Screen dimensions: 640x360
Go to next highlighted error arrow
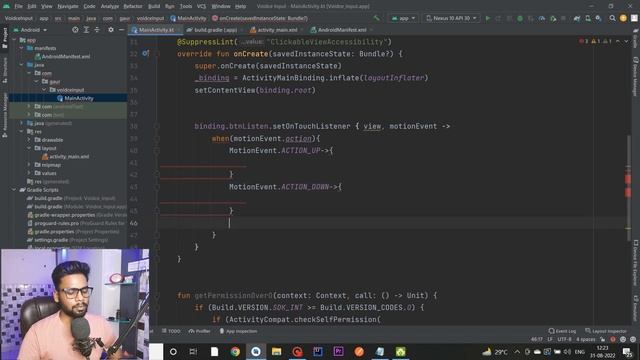tap(626, 41)
